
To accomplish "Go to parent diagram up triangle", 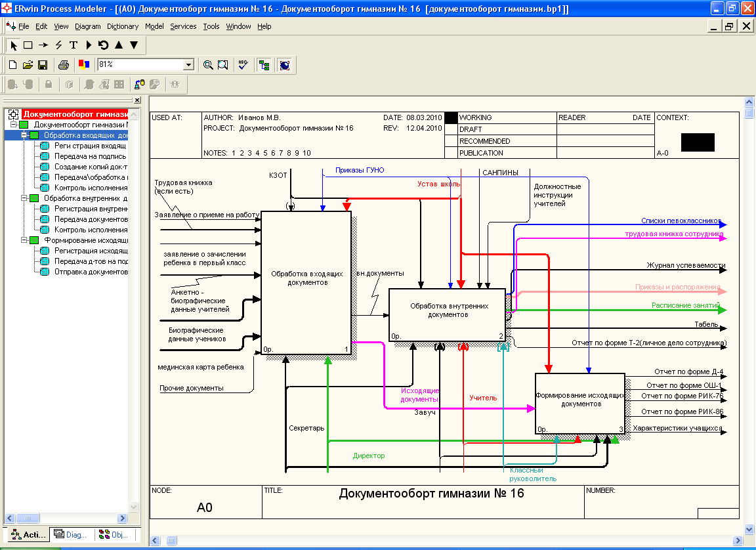I will point(119,45).
